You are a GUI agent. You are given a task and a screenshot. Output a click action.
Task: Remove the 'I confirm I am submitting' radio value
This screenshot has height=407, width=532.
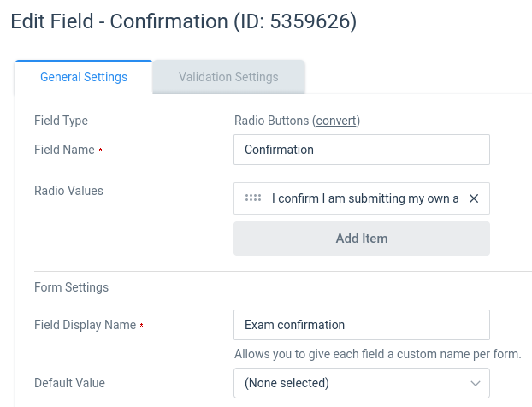[x=474, y=198]
